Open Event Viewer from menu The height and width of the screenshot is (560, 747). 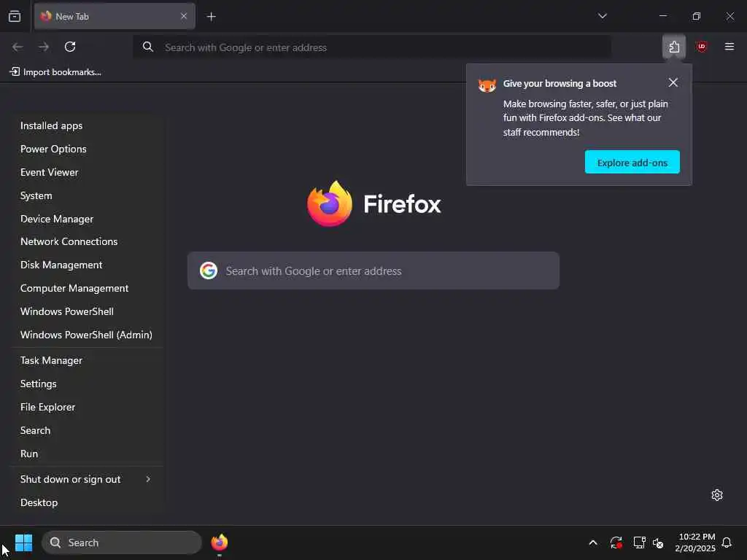click(87, 172)
